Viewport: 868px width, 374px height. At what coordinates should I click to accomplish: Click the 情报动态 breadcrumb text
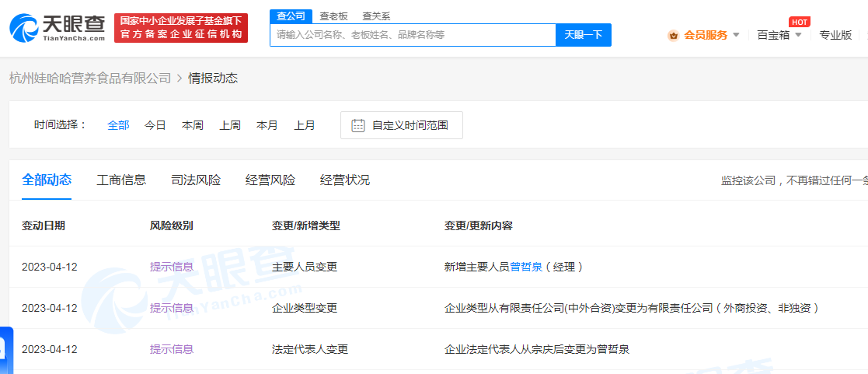(x=213, y=79)
